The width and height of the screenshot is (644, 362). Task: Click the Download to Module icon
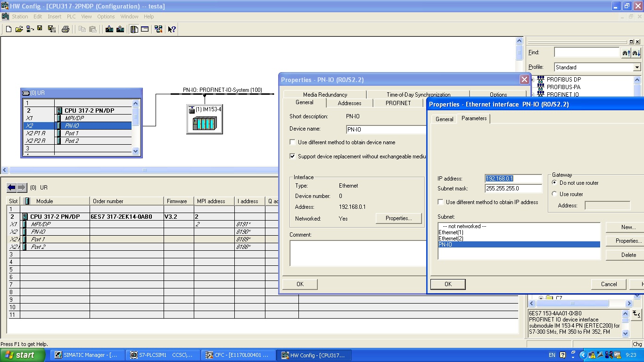click(109, 29)
